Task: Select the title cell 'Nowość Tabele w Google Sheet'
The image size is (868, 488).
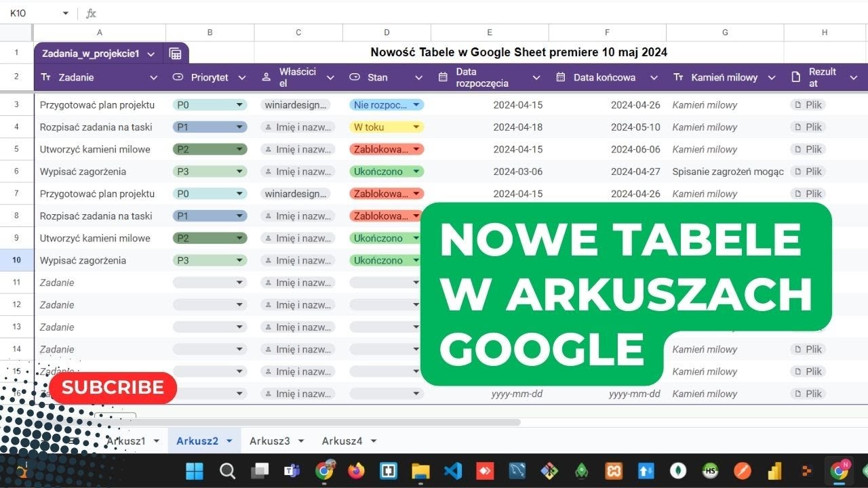Action: (519, 52)
